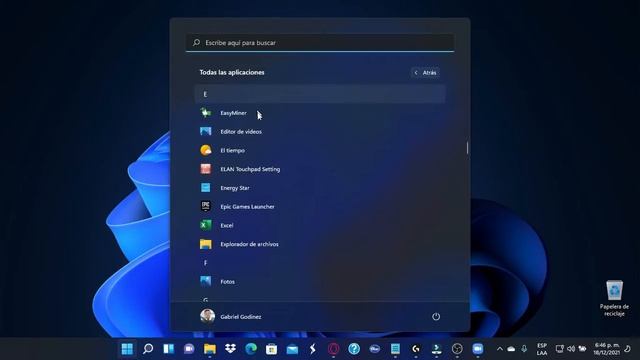
Task: Launch Fotos app icon
Action: tap(206, 282)
